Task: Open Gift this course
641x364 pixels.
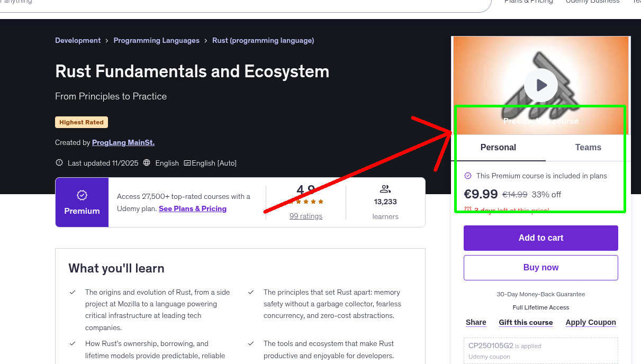Action: point(526,322)
